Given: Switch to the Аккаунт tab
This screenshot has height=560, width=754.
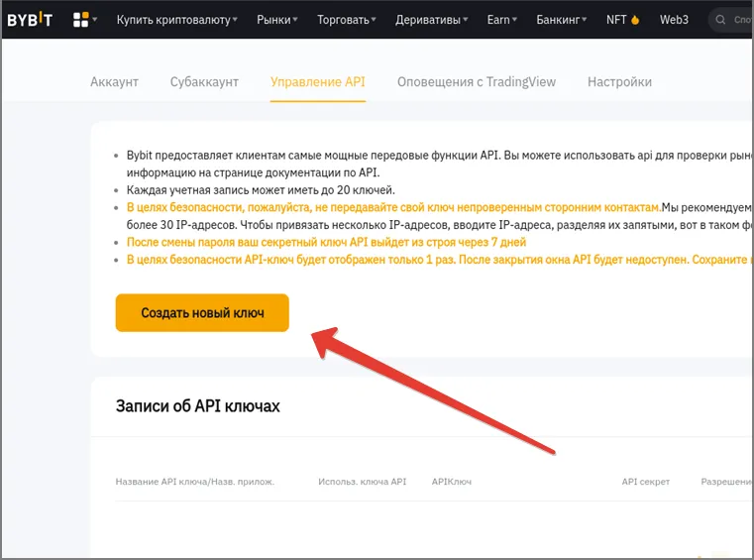Looking at the screenshot, I should tap(114, 81).
